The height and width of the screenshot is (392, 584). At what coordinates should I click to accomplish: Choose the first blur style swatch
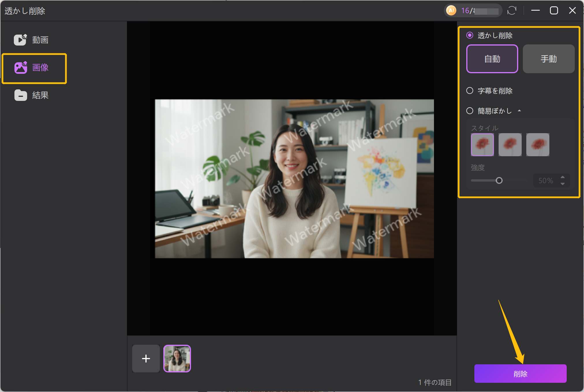pos(482,144)
